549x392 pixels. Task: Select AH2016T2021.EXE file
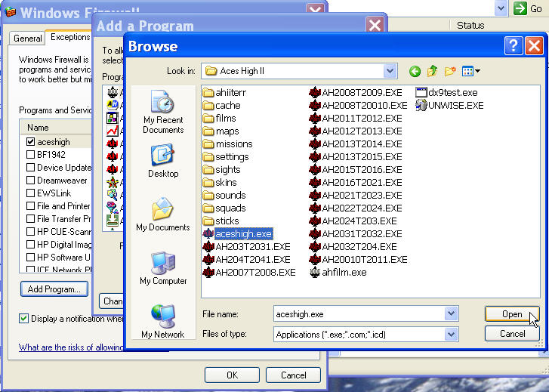pos(356,183)
